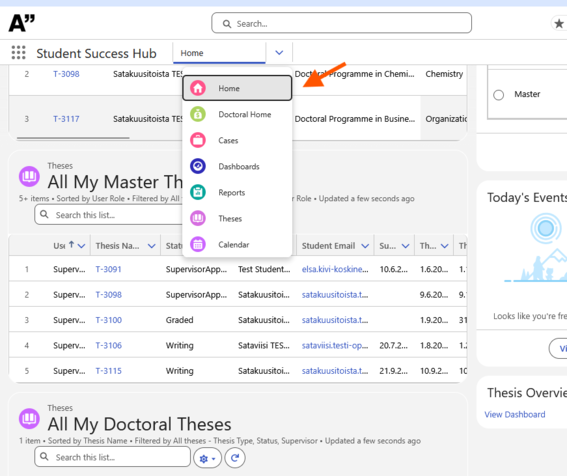The image size is (567, 476).
Task: Click Sataviisi TES... student cell
Action: [264, 345]
